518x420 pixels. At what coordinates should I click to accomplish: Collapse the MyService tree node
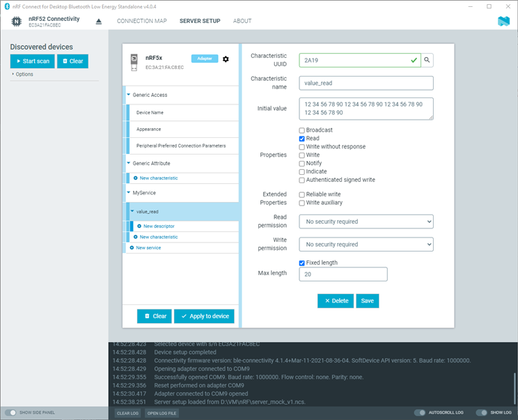coord(129,192)
